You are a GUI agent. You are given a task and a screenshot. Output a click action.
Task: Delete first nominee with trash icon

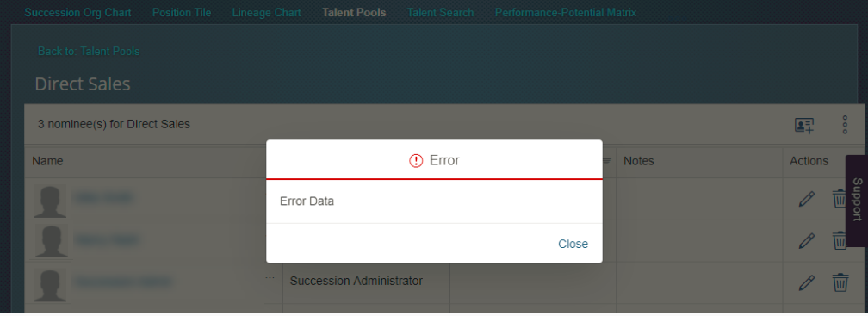click(840, 199)
